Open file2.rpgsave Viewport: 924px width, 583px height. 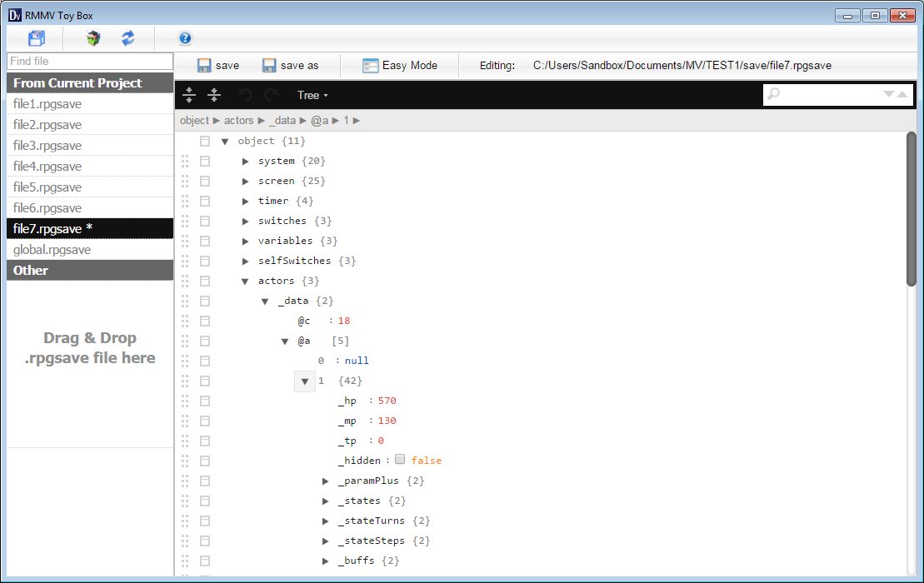point(90,125)
